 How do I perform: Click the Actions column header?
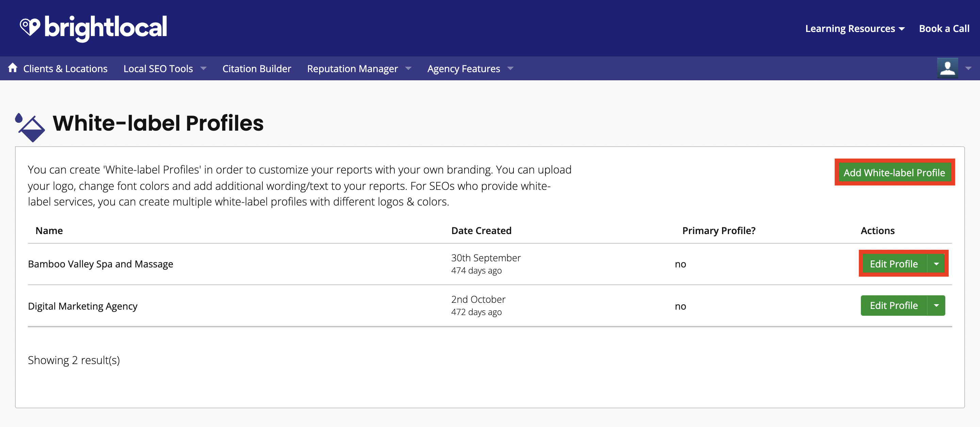(877, 230)
